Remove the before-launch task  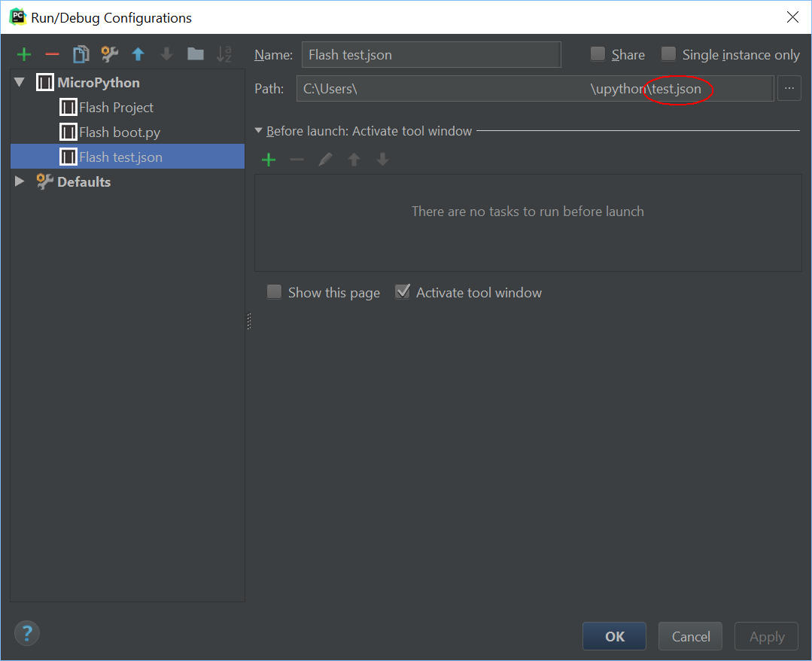coord(297,160)
